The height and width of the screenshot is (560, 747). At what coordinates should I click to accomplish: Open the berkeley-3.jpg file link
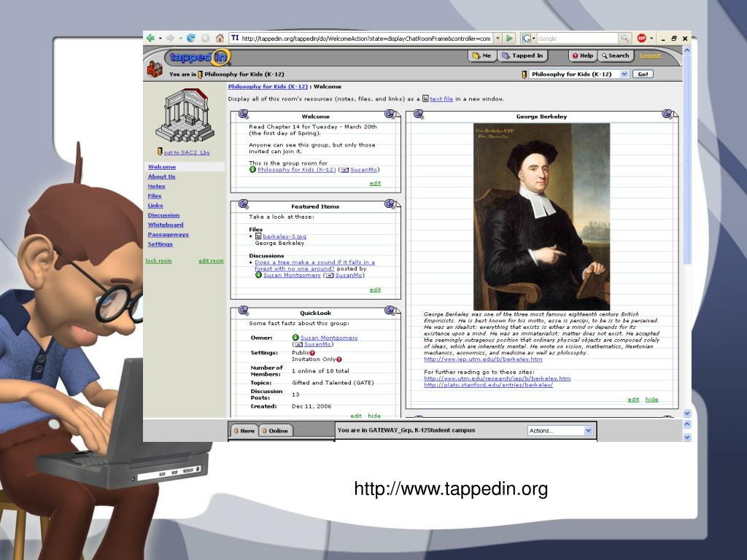(x=285, y=236)
